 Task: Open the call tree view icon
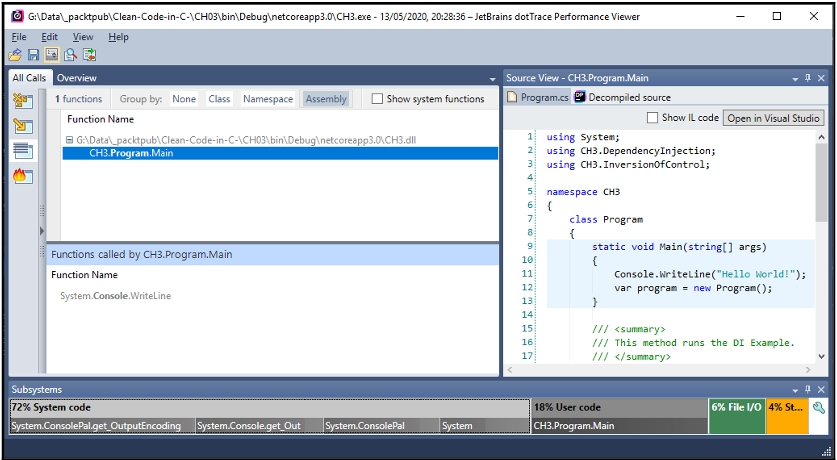23,101
